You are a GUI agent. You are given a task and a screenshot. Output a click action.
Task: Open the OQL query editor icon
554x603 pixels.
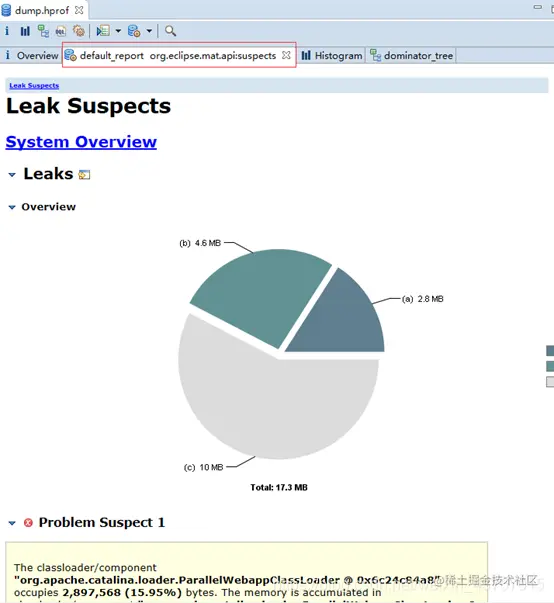coord(61,31)
